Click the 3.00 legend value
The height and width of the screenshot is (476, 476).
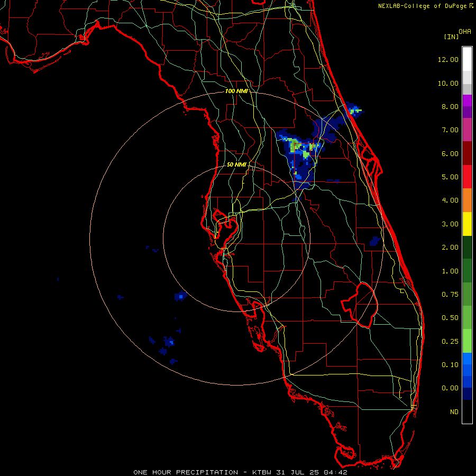pyautogui.click(x=450, y=224)
